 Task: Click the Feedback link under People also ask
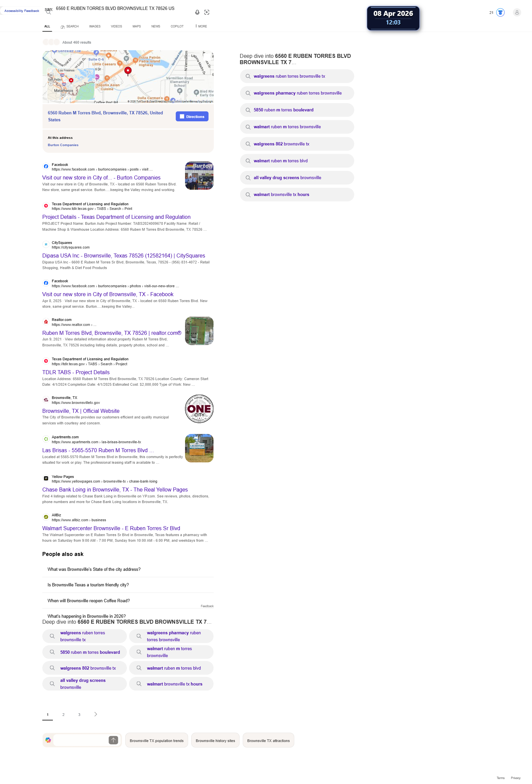(x=207, y=606)
